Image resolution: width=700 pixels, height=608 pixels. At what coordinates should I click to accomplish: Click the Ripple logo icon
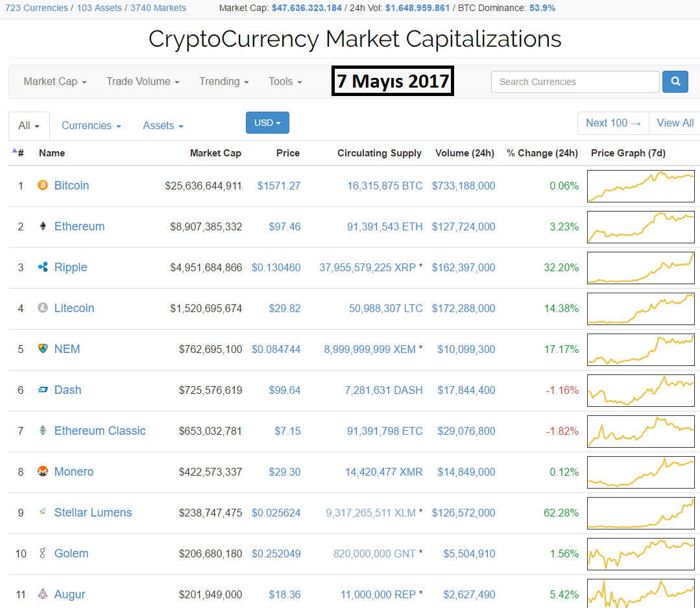43,267
